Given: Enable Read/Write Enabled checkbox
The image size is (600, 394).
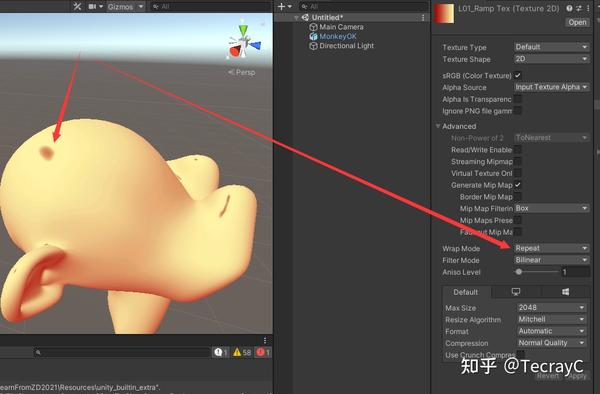Looking at the screenshot, I should (x=518, y=150).
